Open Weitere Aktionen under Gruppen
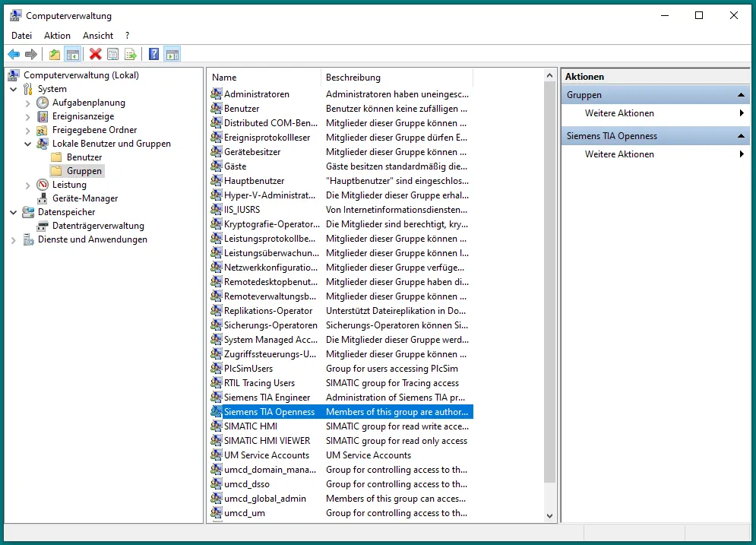This screenshot has height=545, width=756. [x=656, y=113]
